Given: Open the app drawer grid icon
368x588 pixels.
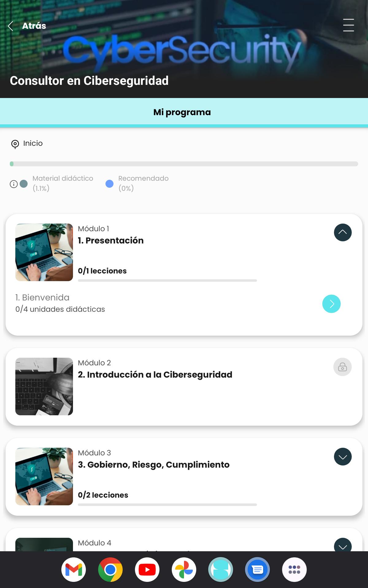Looking at the screenshot, I should [x=294, y=570].
